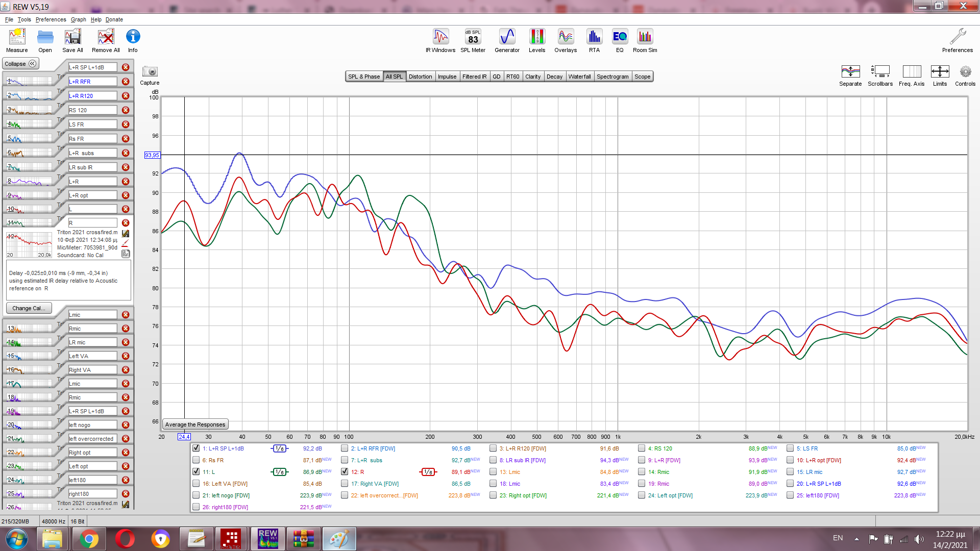Enable trace 7: L+R subs
Screen dimensions: 980x551
(x=345, y=460)
